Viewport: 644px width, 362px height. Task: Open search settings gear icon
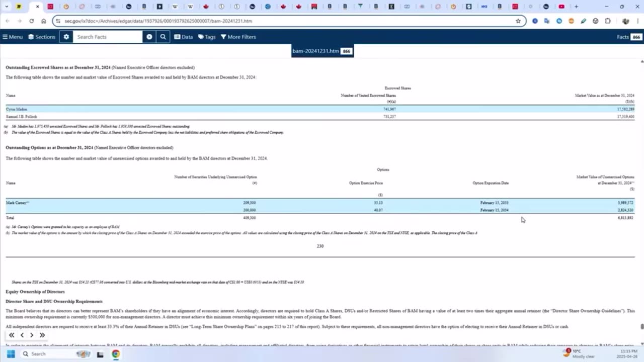coord(66,37)
